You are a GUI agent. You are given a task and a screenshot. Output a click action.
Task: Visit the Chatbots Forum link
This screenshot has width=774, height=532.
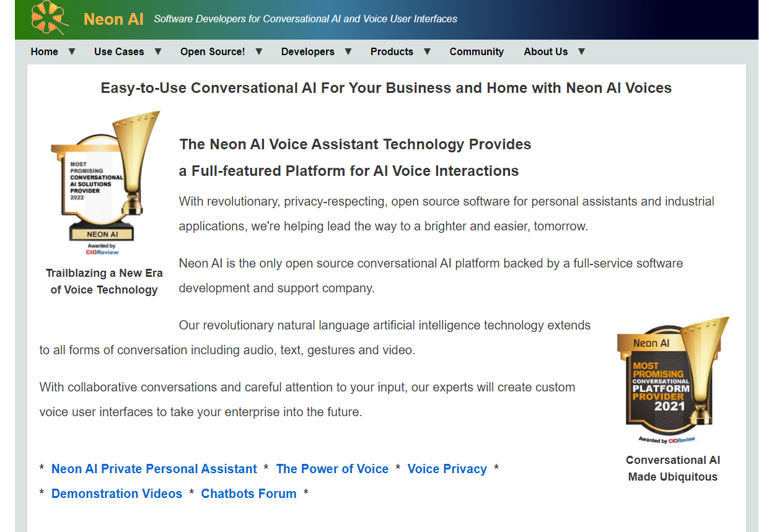[248, 494]
